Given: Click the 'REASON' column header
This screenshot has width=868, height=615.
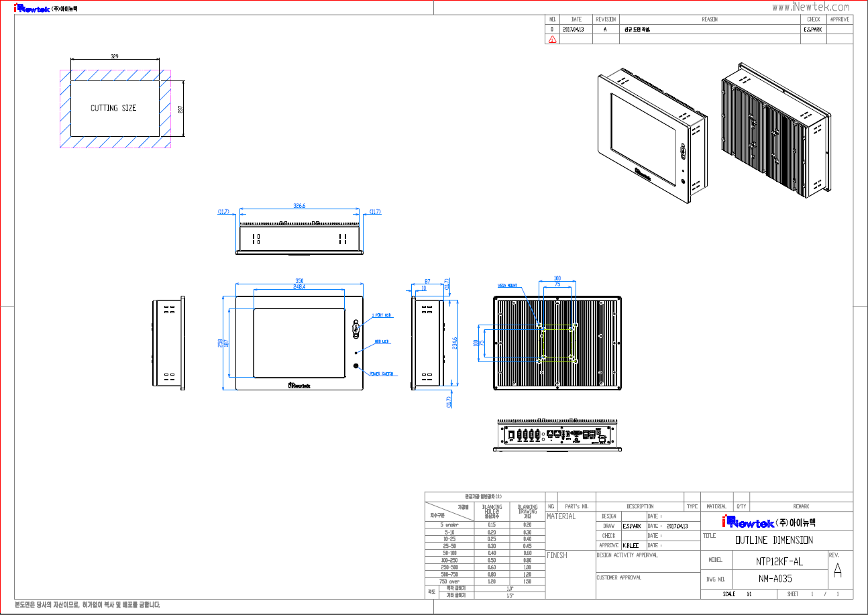Looking at the screenshot, I should [710, 19].
